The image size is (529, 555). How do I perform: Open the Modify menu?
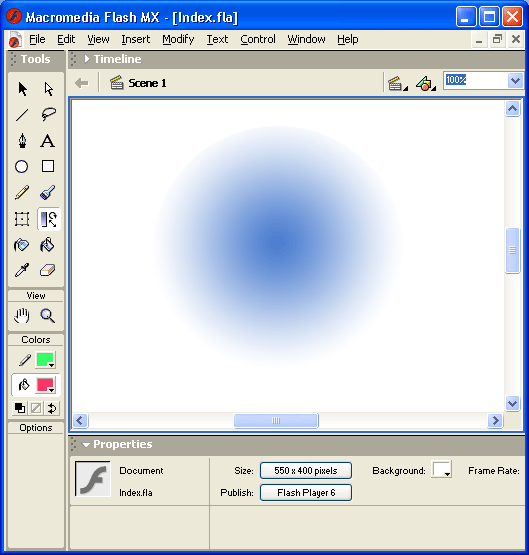(x=178, y=39)
